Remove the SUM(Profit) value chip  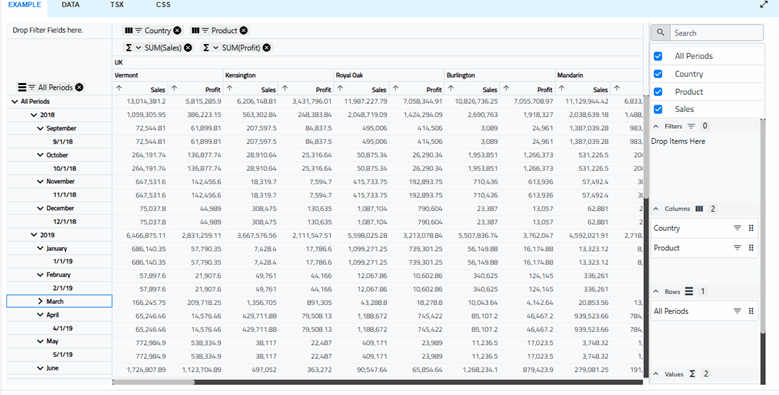(x=267, y=48)
